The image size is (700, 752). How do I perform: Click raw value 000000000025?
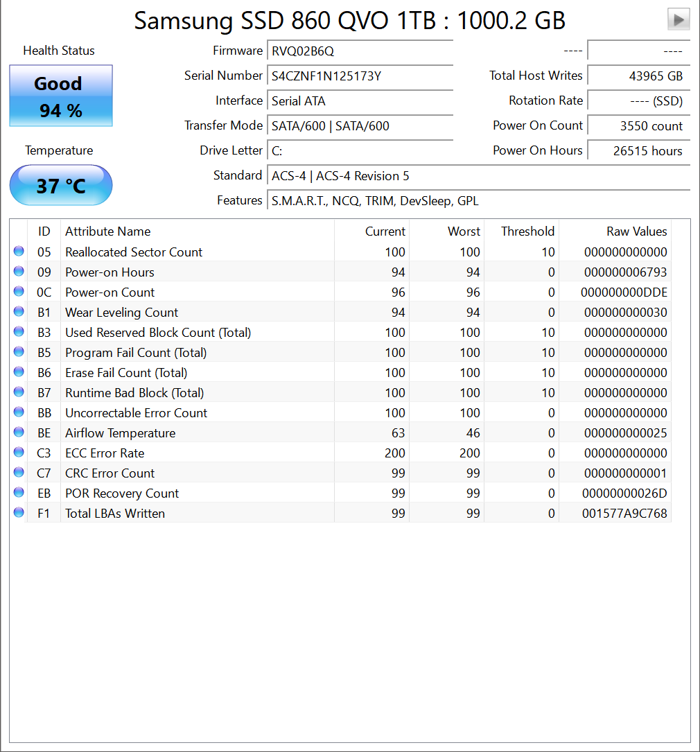(x=625, y=433)
